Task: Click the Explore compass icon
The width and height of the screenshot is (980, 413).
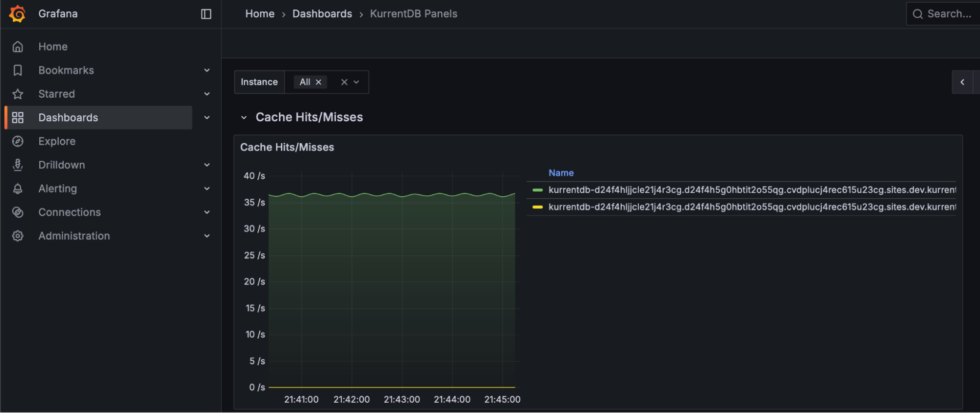Action: (18, 141)
